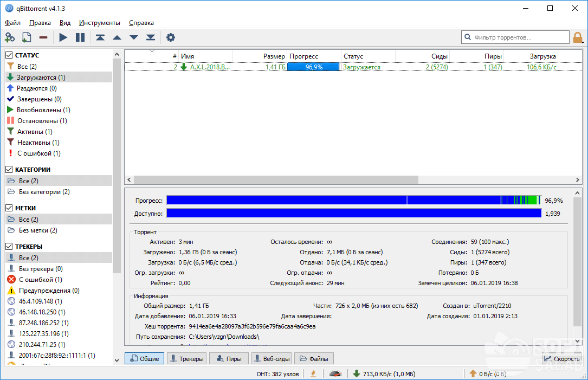Click the Скорость button

pos(562,359)
